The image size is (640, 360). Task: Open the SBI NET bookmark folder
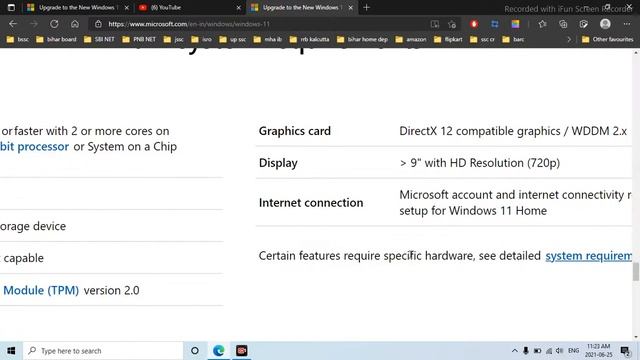pyautogui.click(x=99, y=39)
